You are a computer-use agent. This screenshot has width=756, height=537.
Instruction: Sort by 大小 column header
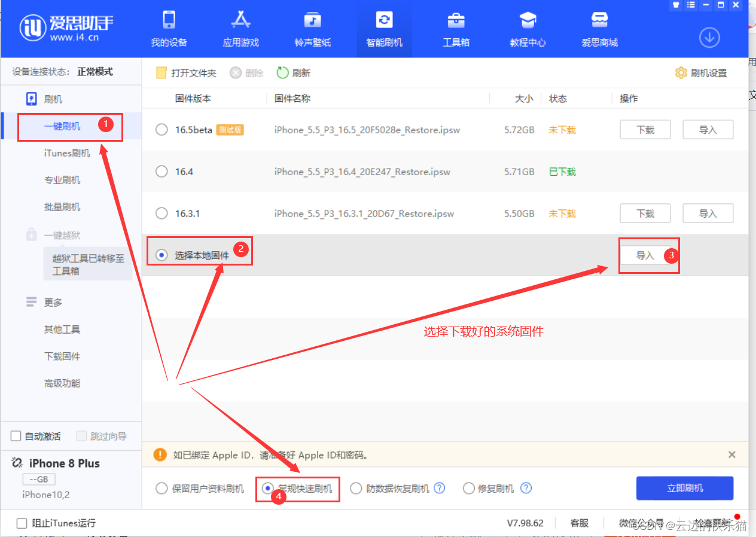tap(524, 99)
